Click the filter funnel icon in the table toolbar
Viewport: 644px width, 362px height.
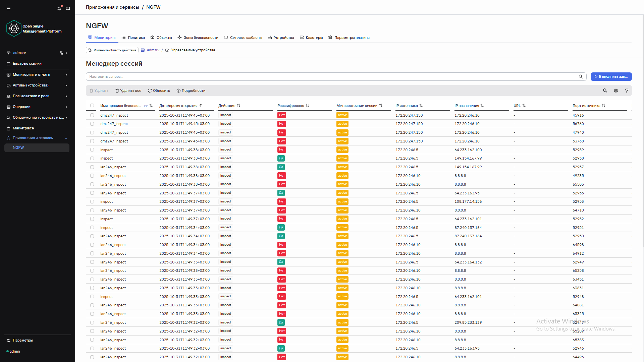pyautogui.click(x=627, y=90)
